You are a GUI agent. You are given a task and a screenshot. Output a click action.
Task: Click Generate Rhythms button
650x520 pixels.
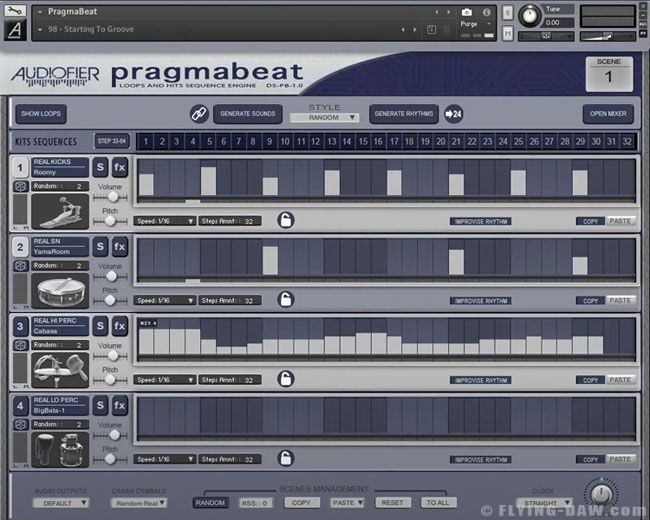(x=404, y=114)
